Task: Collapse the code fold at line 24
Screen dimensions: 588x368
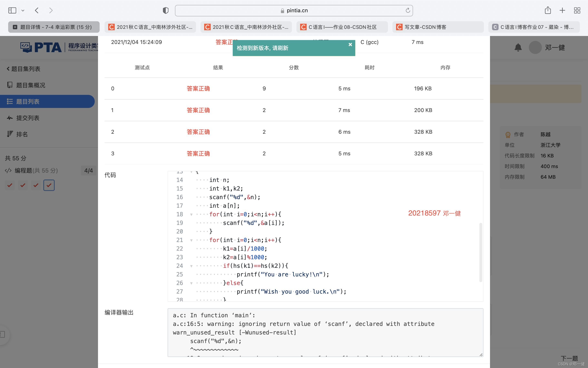Action: 192,266
